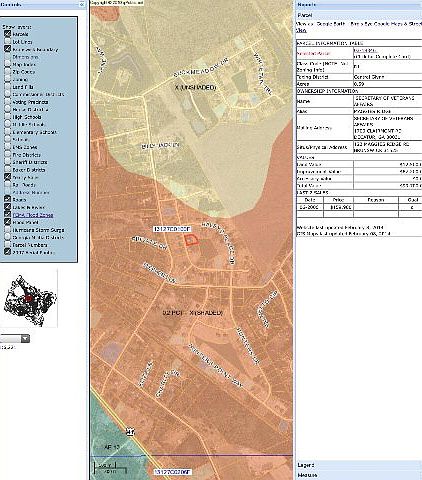
Task: Click the Reports panel header
Action: point(359,5)
